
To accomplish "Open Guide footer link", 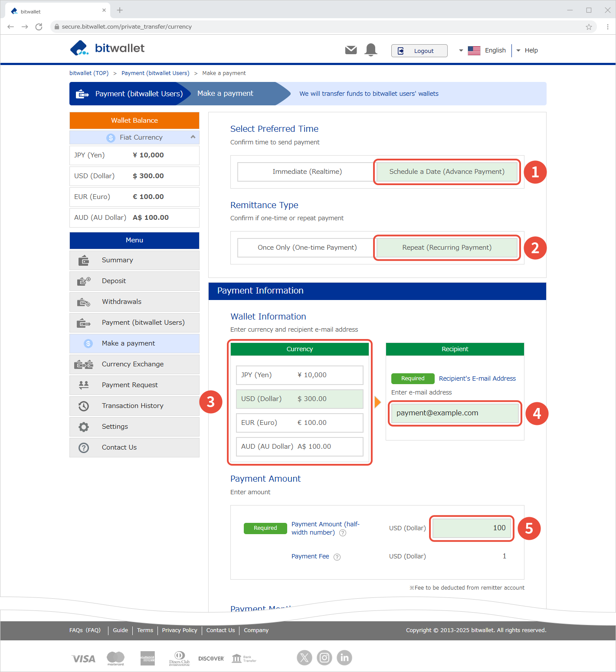I will (x=120, y=630).
